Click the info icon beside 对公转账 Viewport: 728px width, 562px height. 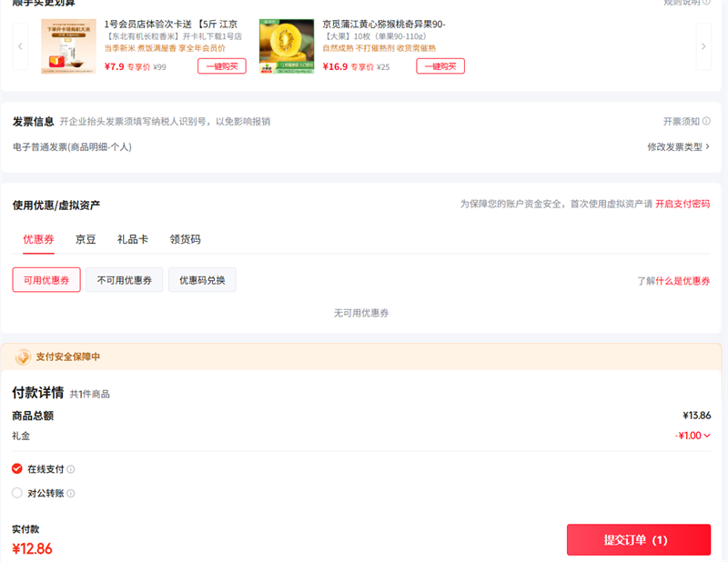pos(71,494)
